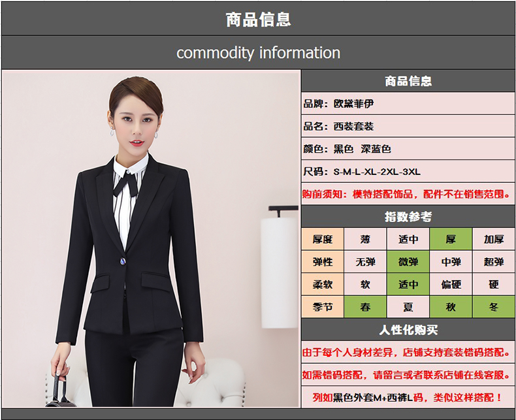Click the 如需错码搭配 customer service text
This screenshot has width=516, height=420.
tap(408, 374)
